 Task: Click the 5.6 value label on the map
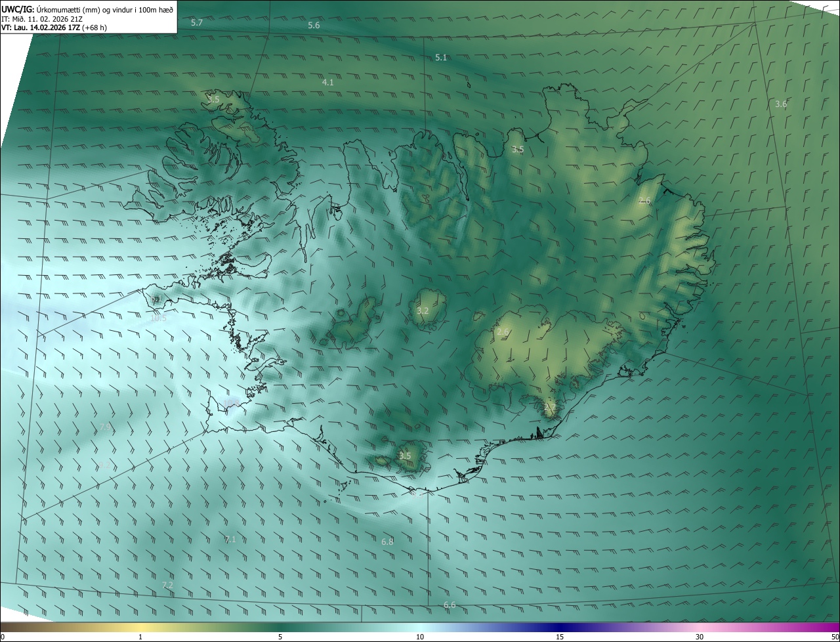point(314,26)
